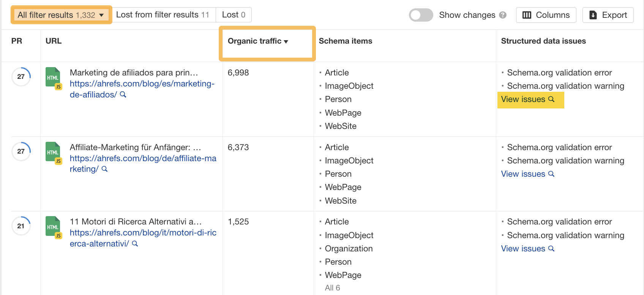
Task: Sort by Organic traffic column header
Action: click(258, 41)
